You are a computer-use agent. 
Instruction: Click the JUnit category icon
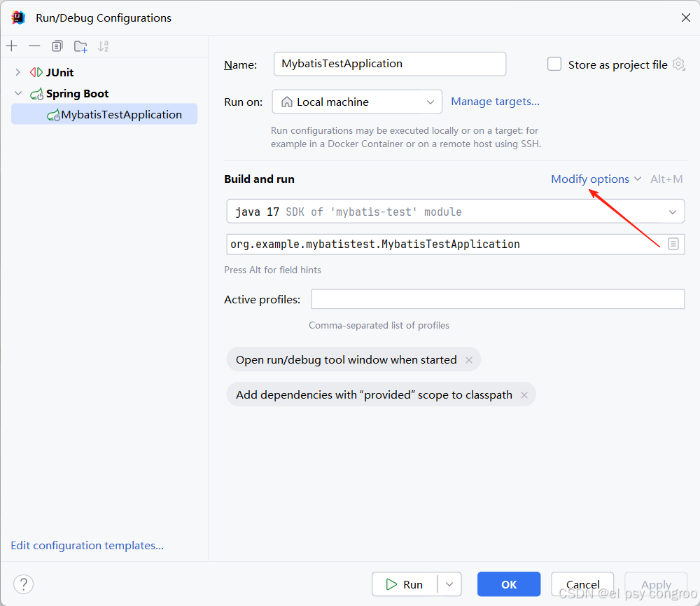[x=36, y=72]
